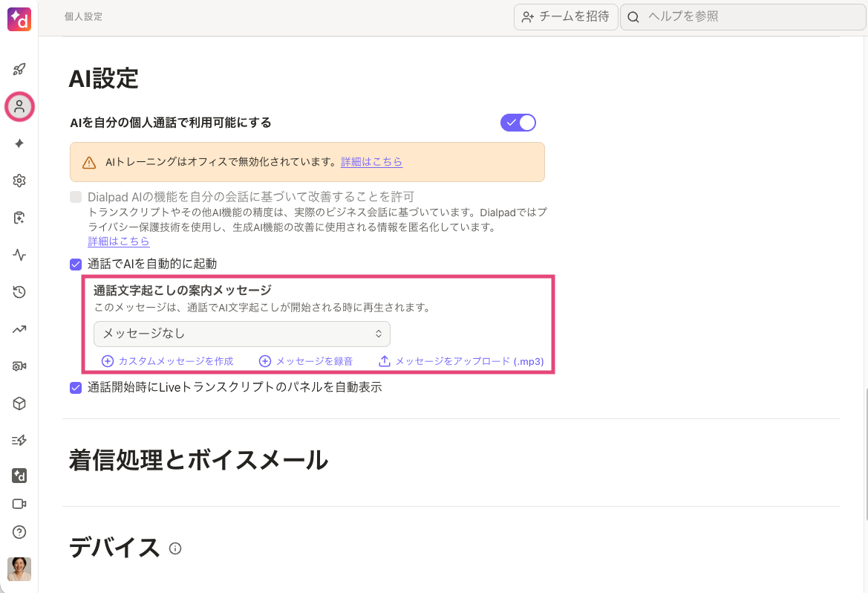The width and height of the screenshot is (868, 593).
Task: Uncheck the Liveトランスクリプト panel auto-display checkbox
Action: tap(76, 388)
